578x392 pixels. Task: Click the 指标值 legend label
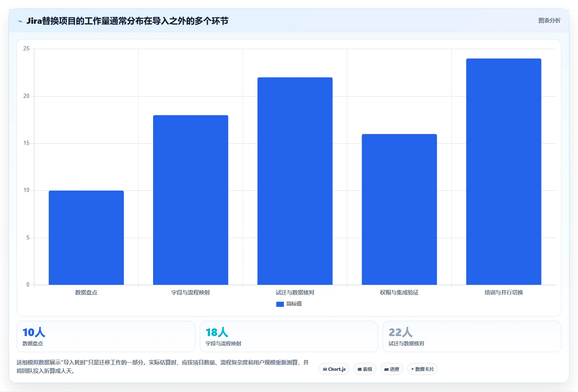[x=294, y=304]
